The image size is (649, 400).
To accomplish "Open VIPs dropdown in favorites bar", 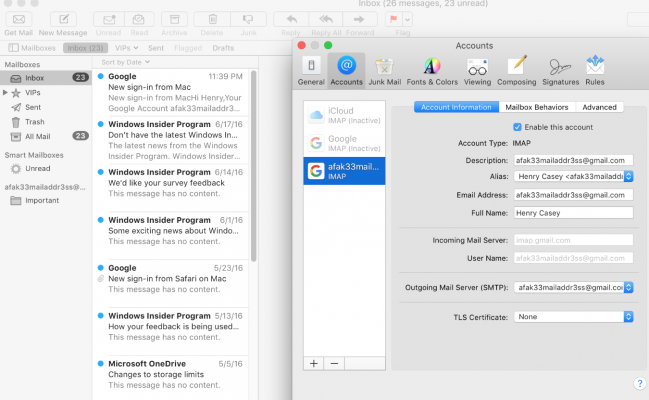I will tap(126, 48).
